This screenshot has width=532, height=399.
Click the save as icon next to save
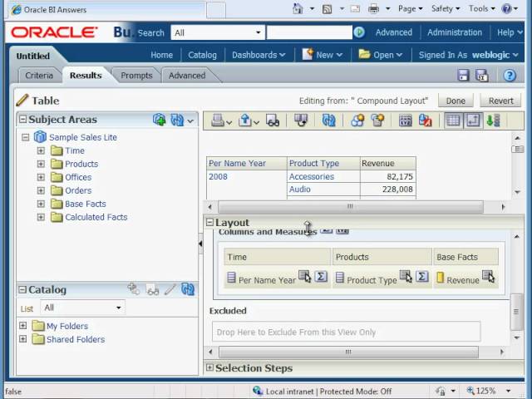(482, 76)
